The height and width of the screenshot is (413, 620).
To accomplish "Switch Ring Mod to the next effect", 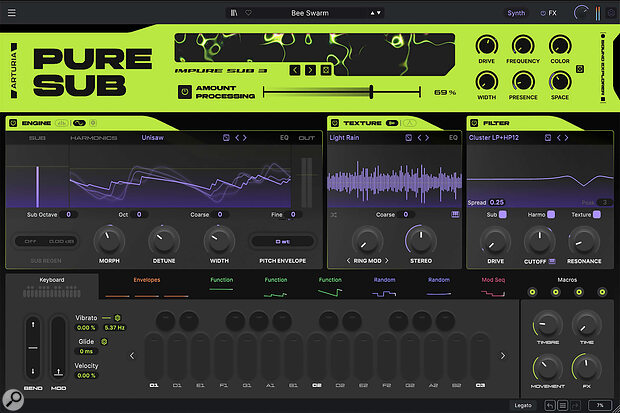I will tap(387, 261).
